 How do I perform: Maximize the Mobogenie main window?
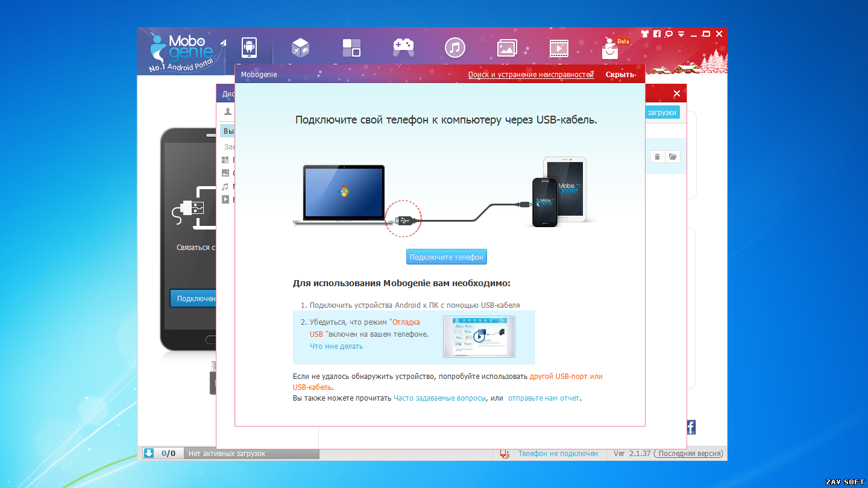(706, 34)
